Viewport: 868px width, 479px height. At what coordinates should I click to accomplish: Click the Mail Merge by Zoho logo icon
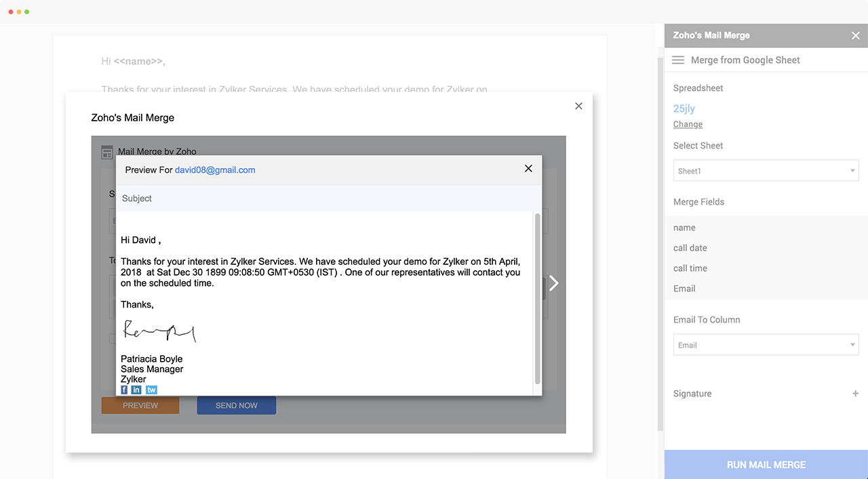coord(106,152)
